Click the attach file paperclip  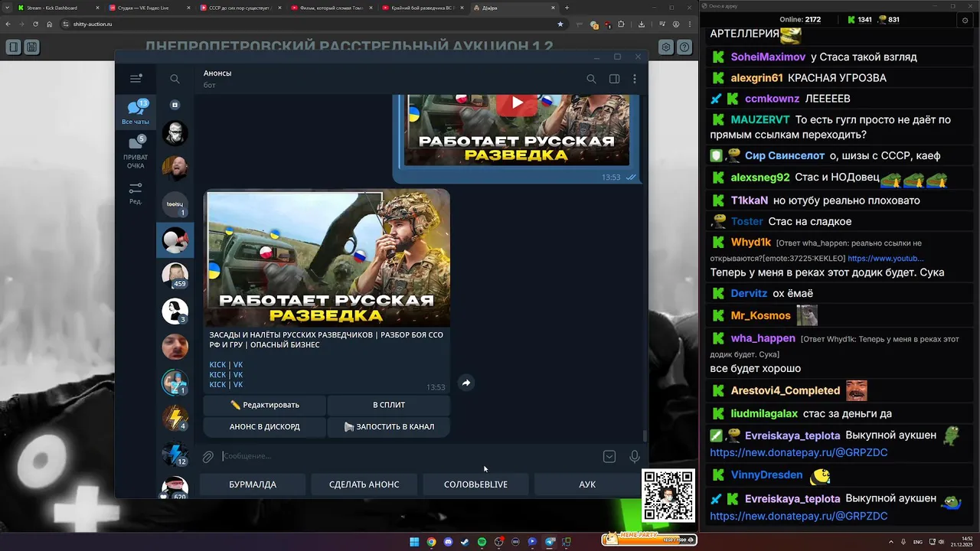coord(207,457)
